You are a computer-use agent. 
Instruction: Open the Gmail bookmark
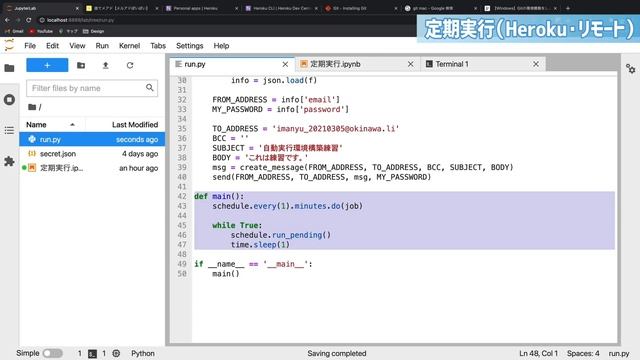point(14,31)
